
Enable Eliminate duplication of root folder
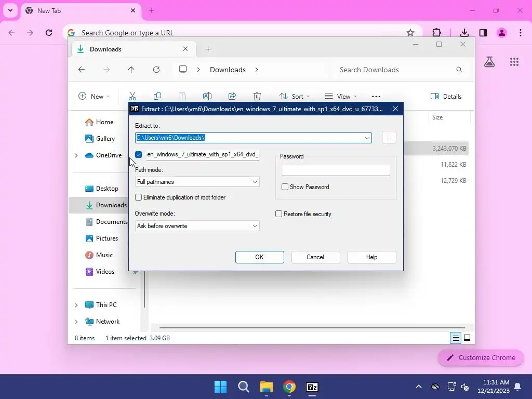pyautogui.click(x=138, y=197)
